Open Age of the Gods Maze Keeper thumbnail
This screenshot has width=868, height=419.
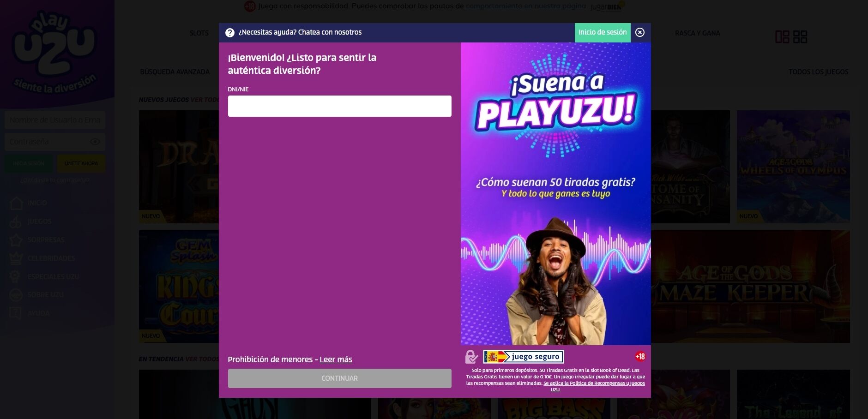(x=750, y=287)
